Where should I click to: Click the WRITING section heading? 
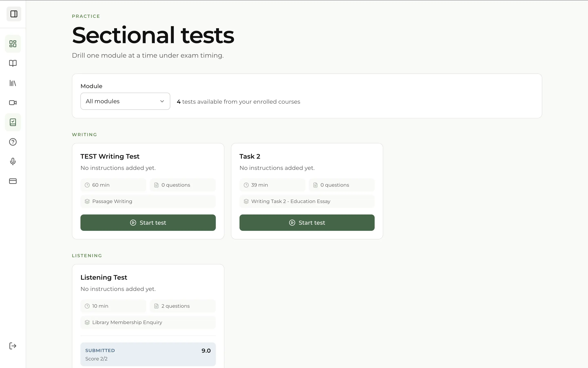[84, 135]
